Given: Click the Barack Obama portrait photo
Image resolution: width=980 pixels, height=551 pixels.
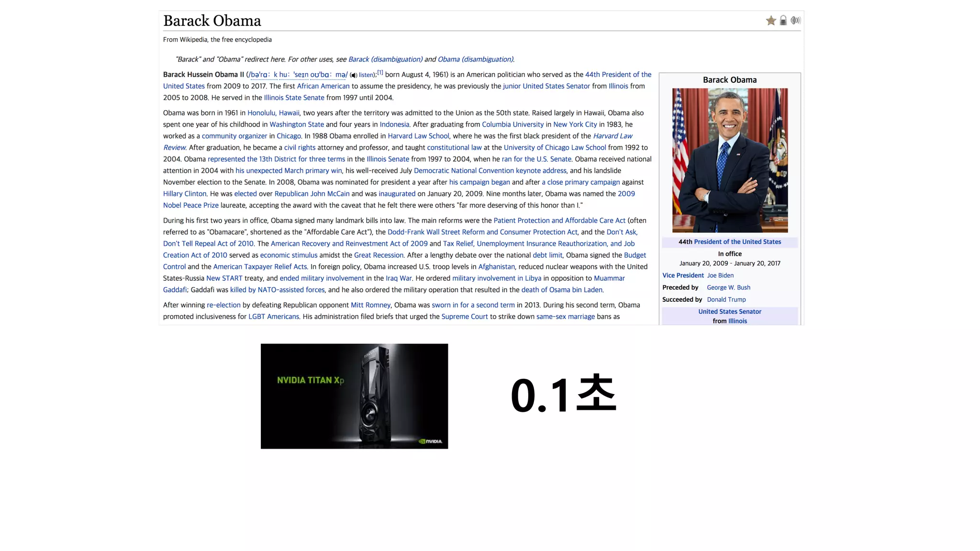Looking at the screenshot, I should coord(730,160).
